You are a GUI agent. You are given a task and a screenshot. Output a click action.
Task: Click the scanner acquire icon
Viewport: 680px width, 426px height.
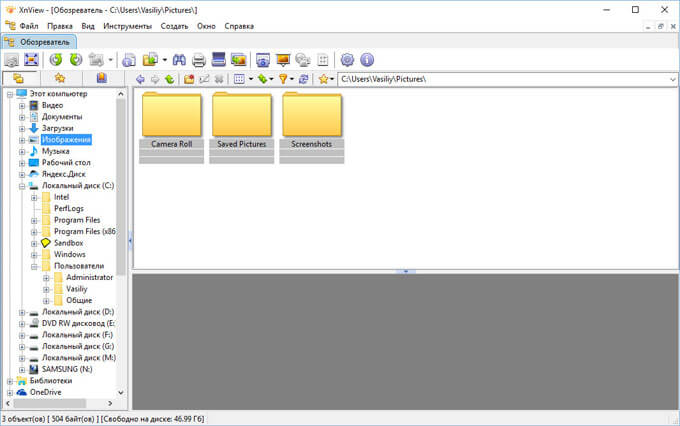click(x=218, y=60)
